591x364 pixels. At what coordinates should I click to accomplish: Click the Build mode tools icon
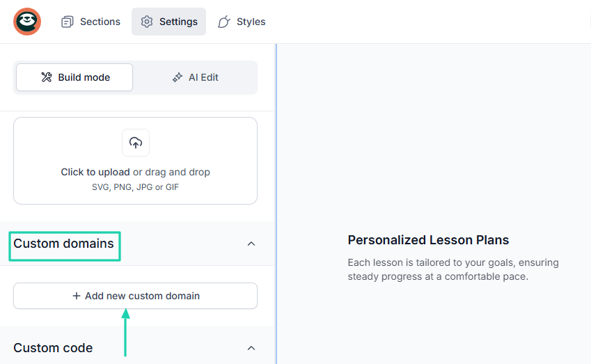[47, 77]
